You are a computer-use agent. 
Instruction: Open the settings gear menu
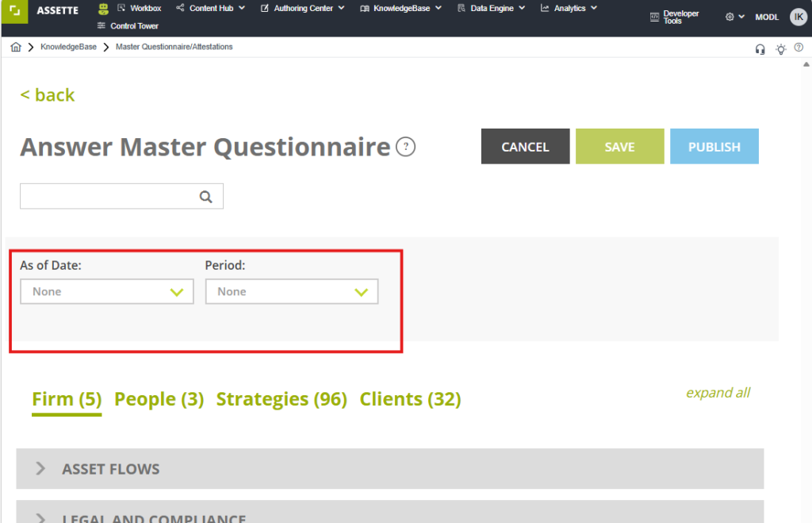coord(734,17)
